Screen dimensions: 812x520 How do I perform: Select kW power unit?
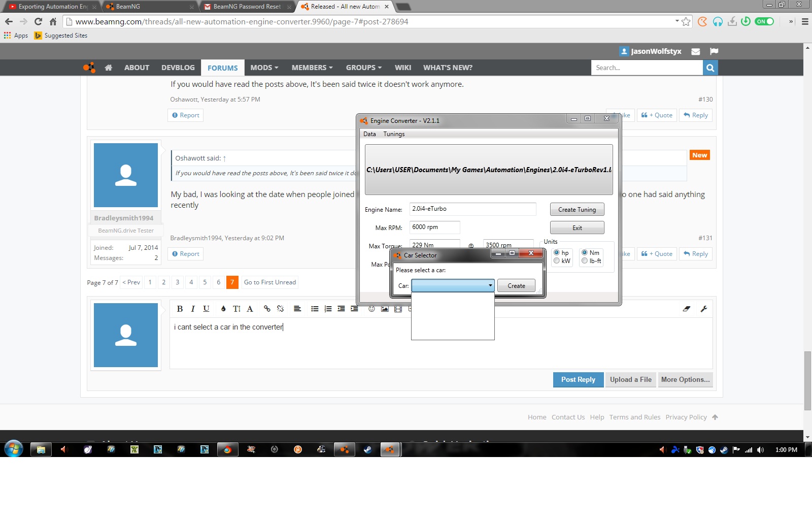tap(557, 261)
